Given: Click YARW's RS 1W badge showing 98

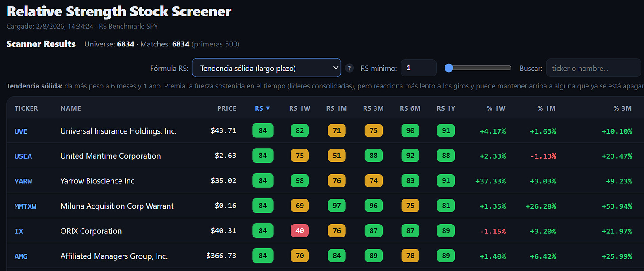Looking at the screenshot, I should [300, 181].
